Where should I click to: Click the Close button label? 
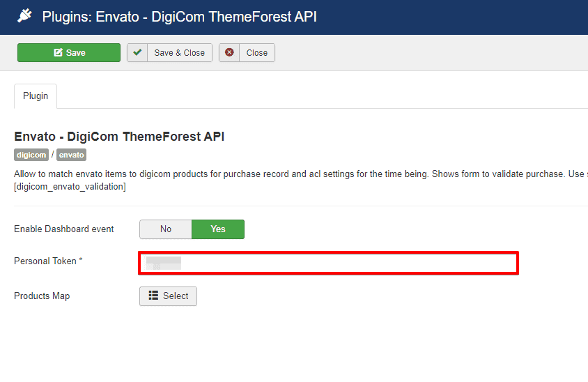[x=257, y=52]
